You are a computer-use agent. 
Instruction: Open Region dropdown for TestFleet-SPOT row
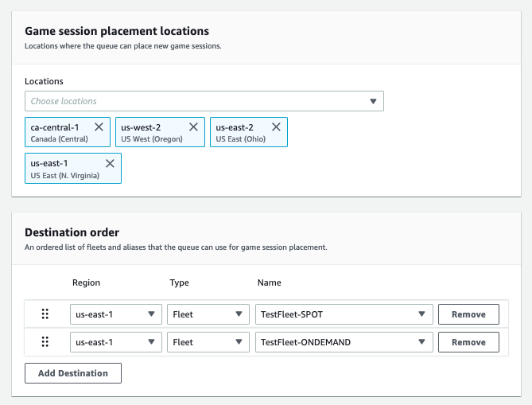tap(116, 314)
